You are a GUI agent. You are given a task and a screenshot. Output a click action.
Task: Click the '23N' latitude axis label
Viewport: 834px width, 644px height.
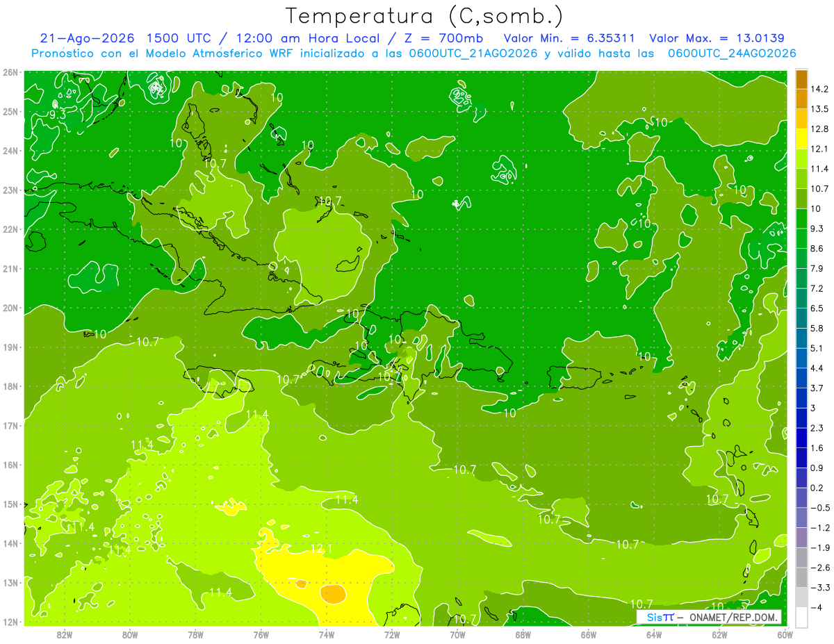pyautogui.click(x=10, y=190)
